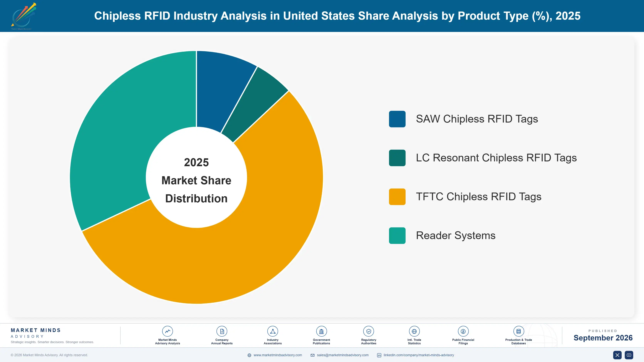Click the Reader Systems teal legend swatch
Screen dimensions: 644x362
pyautogui.click(x=397, y=235)
